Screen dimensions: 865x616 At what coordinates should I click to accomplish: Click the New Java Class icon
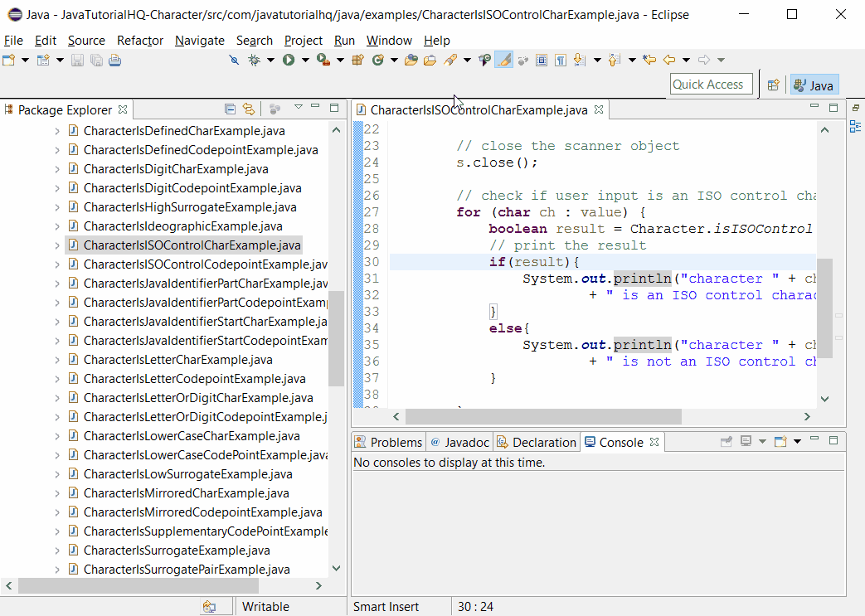pos(378,61)
